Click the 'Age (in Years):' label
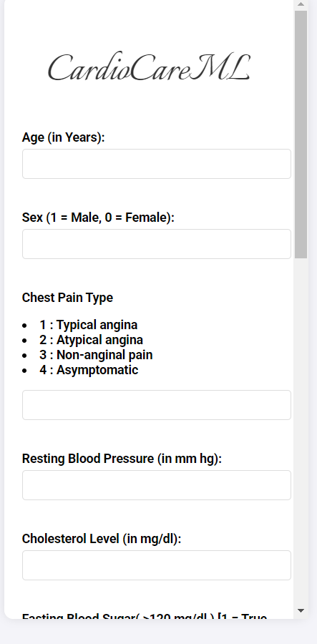The width and height of the screenshot is (317, 644). 63,137
